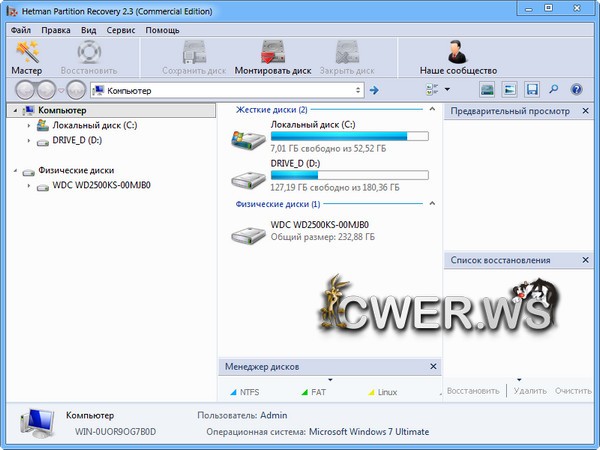The height and width of the screenshot is (450, 600).
Task: Click the search magnifier icon
Action: click(554, 90)
